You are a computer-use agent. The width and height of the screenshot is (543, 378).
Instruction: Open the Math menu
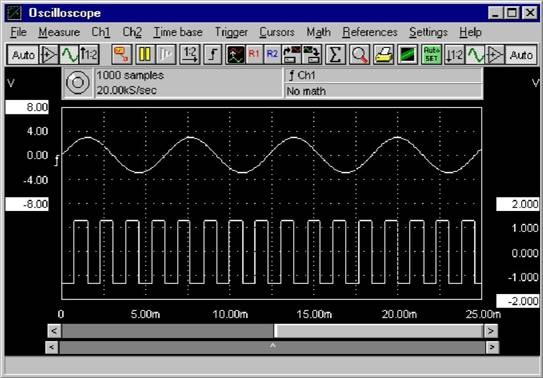(319, 32)
